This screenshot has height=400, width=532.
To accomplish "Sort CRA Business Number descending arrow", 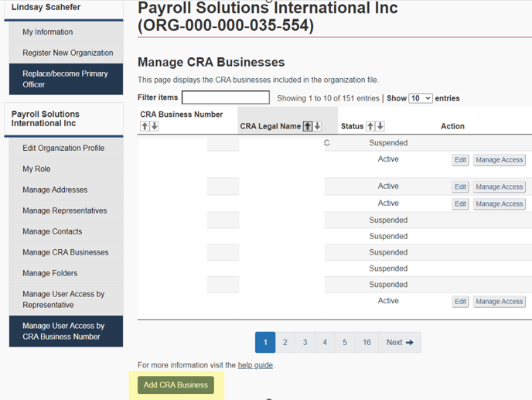I will [x=154, y=126].
